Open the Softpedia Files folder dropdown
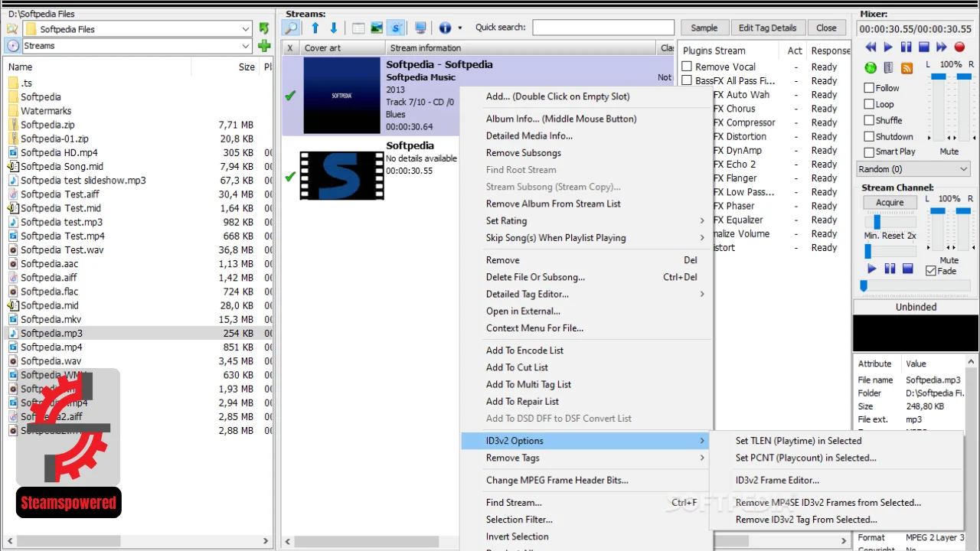The image size is (980, 551). [x=246, y=29]
